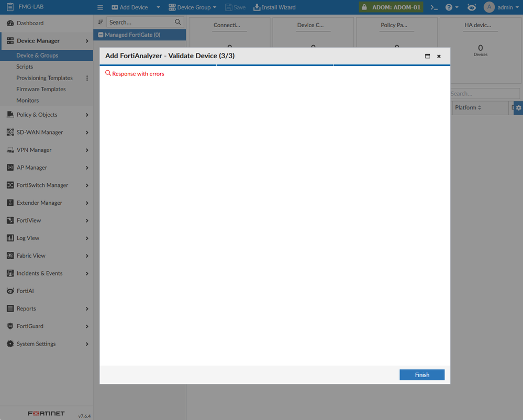This screenshot has height=420, width=523.
Task: Click Response with errors in the wizard
Action: tap(134, 73)
